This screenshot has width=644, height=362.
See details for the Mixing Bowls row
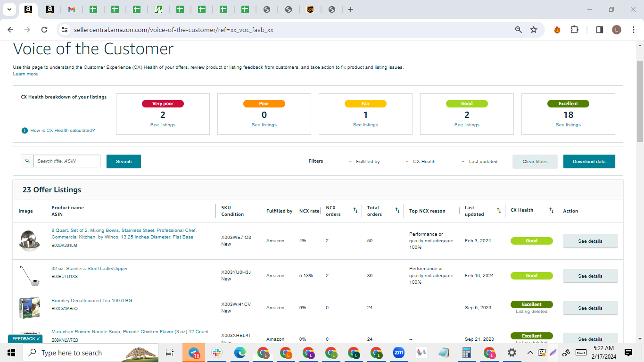(x=590, y=241)
